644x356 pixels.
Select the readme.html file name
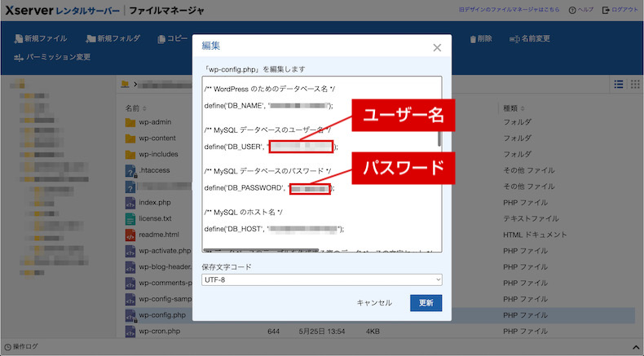[158, 235]
